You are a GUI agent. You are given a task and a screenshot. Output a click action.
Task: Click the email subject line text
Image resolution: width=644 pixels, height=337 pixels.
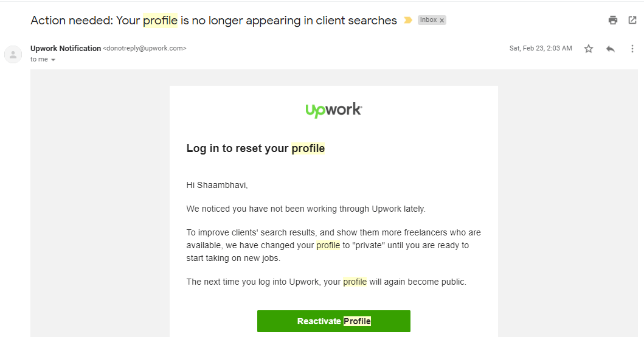[213, 20]
